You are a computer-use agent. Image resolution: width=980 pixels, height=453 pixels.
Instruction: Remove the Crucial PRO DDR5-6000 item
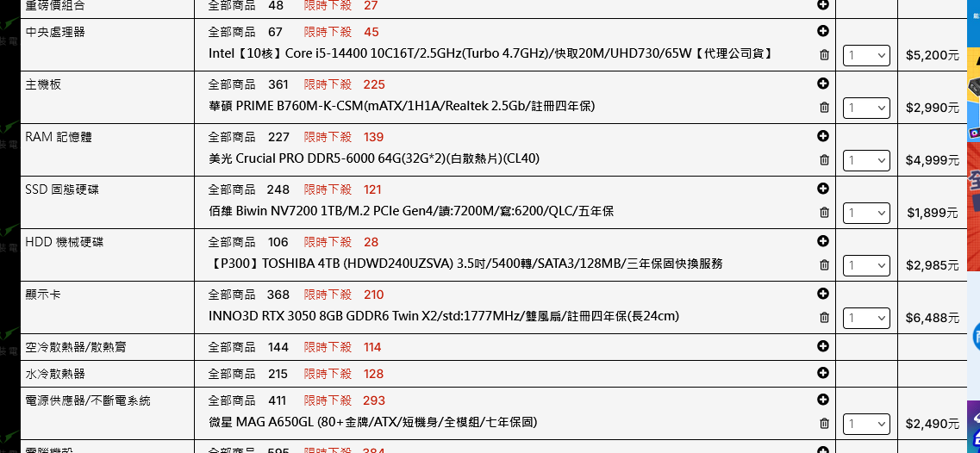point(824,160)
